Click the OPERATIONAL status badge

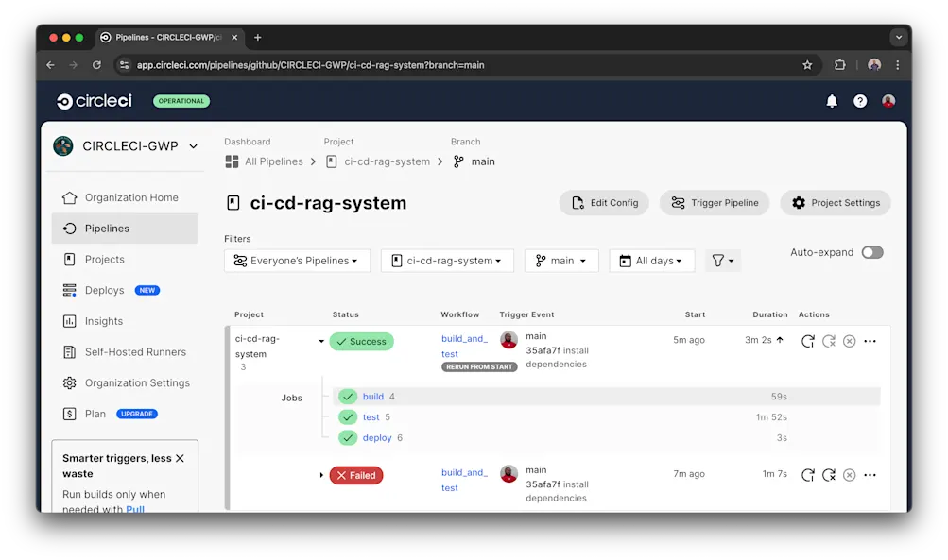coord(182,101)
